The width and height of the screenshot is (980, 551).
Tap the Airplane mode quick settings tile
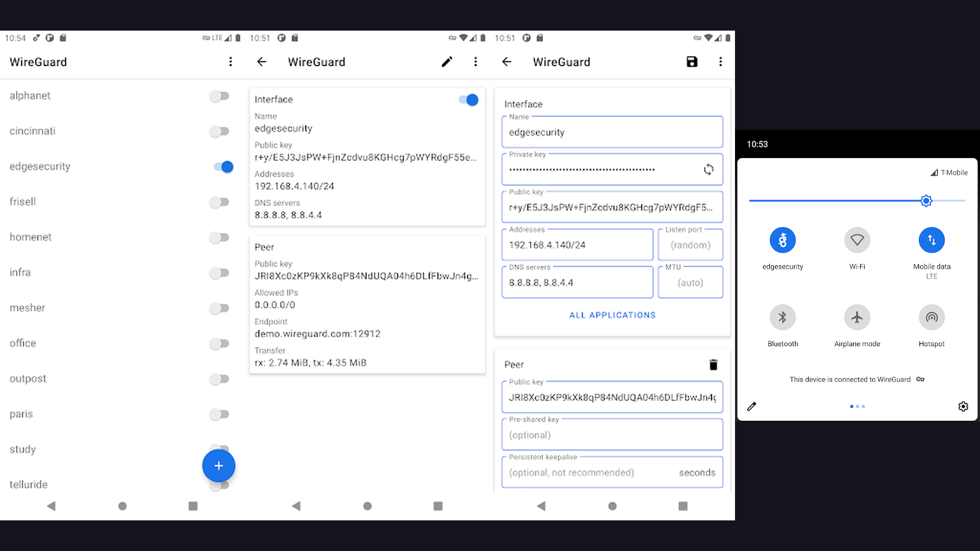pos(857,317)
